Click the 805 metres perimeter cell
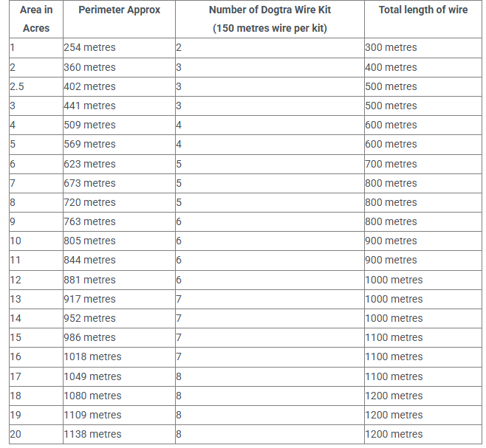 pos(90,241)
